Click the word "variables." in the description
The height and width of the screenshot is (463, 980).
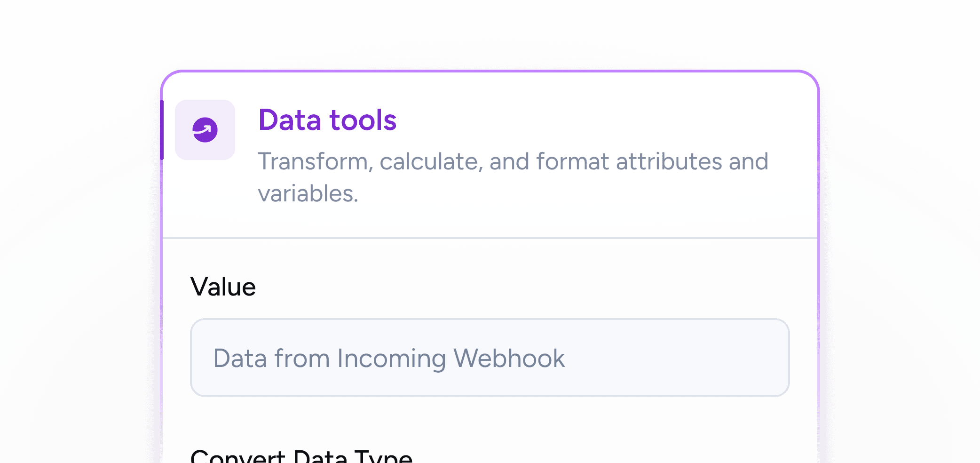308,193
